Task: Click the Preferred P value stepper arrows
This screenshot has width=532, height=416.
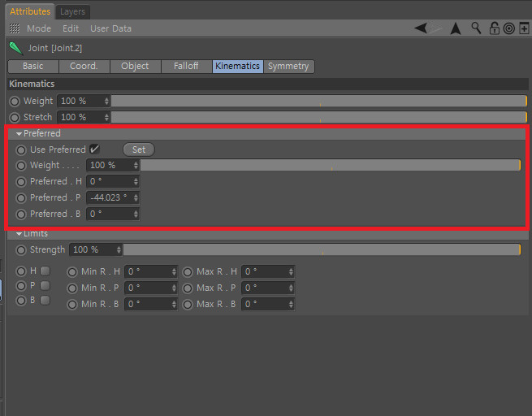Action: tap(136, 197)
